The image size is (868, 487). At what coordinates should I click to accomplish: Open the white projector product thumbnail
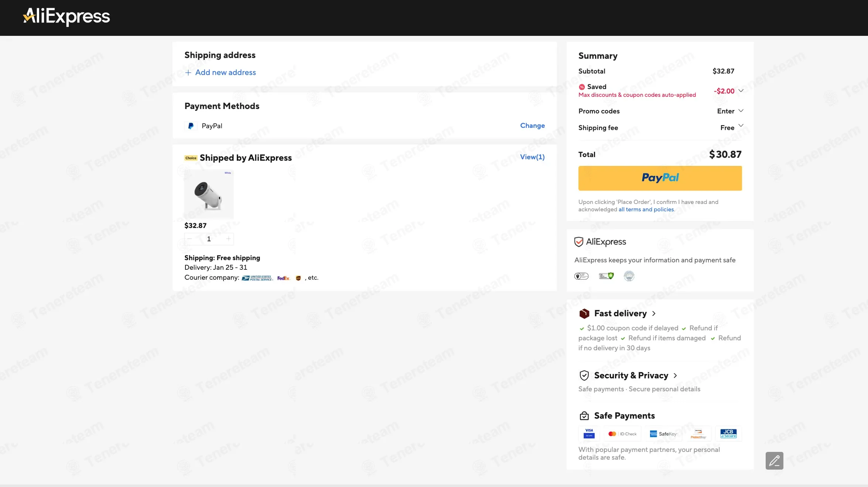(x=209, y=194)
